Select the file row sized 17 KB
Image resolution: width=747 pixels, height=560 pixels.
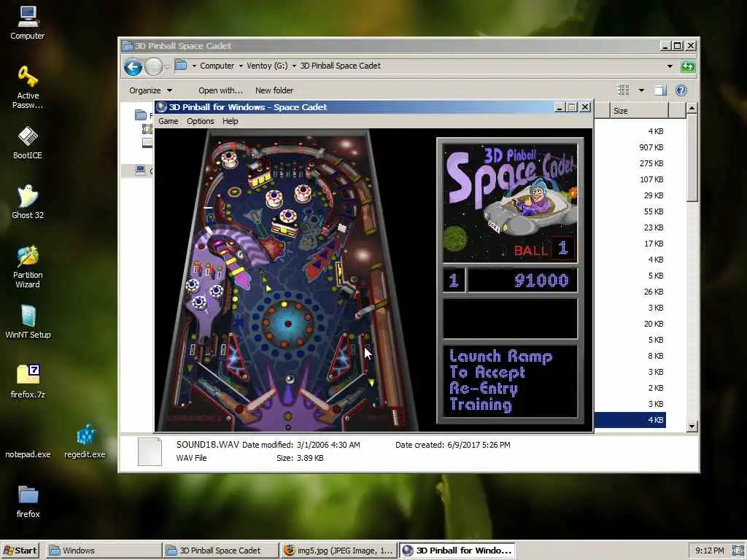point(630,244)
